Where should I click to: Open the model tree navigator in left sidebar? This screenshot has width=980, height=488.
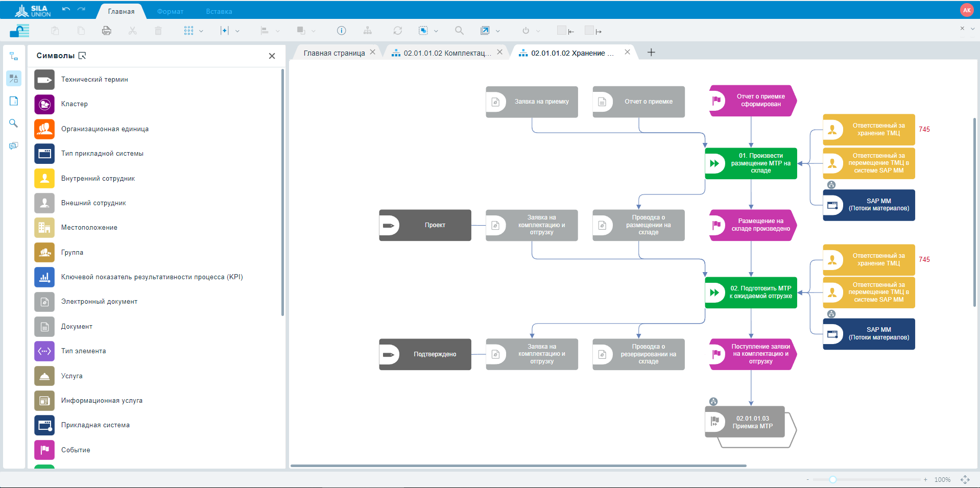(x=14, y=56)
